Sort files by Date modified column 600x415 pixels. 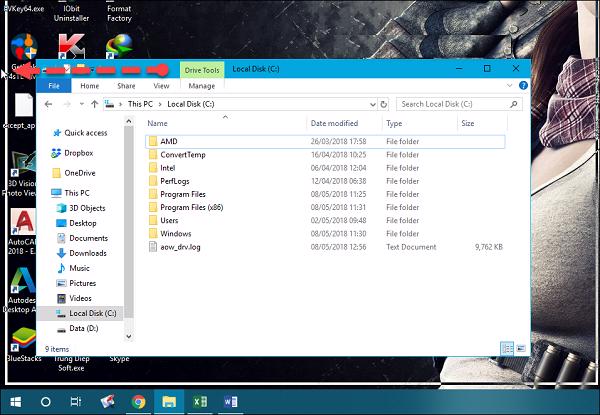tap(334, 123)
